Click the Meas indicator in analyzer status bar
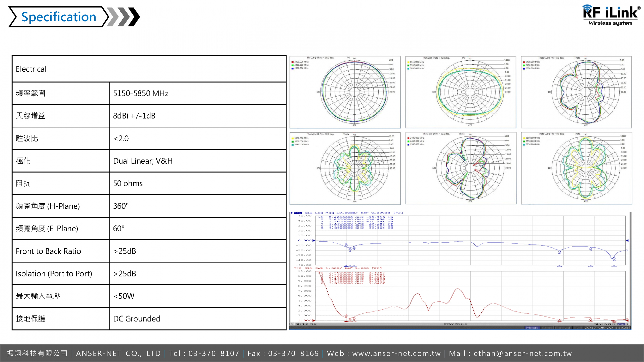 532,328
